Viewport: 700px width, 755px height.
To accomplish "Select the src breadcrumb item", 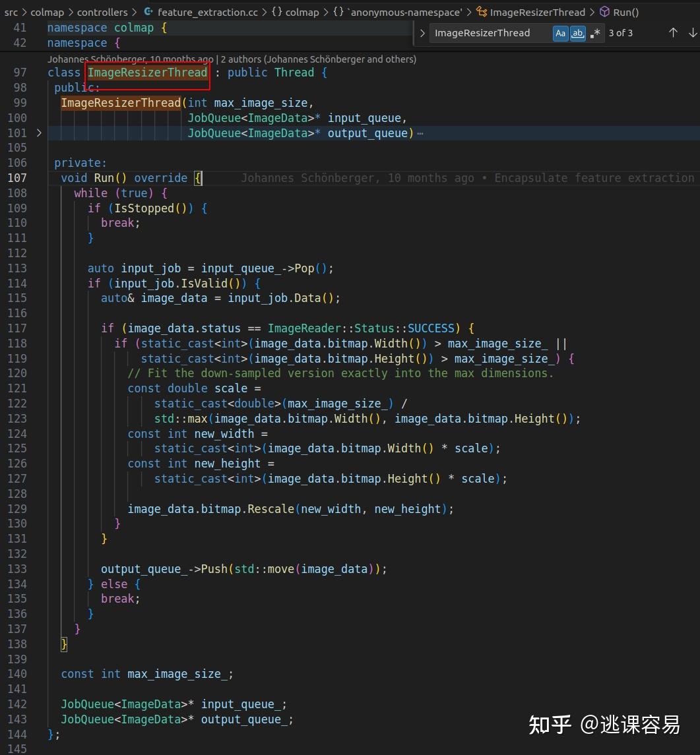I will (11, 12).
